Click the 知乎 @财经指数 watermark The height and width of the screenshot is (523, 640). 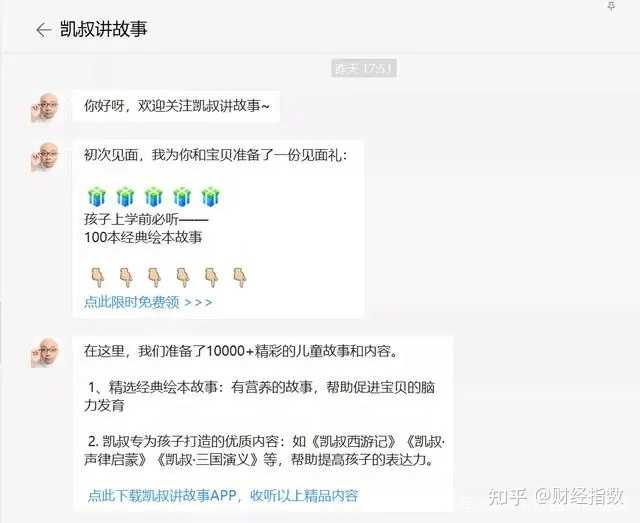[556, 496]
